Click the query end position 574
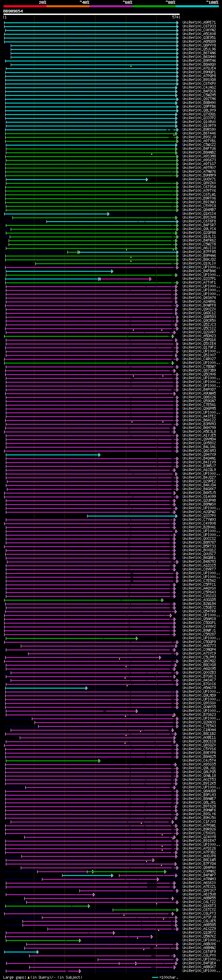This screenshot has height=980, width=222. tap(175, 17)
